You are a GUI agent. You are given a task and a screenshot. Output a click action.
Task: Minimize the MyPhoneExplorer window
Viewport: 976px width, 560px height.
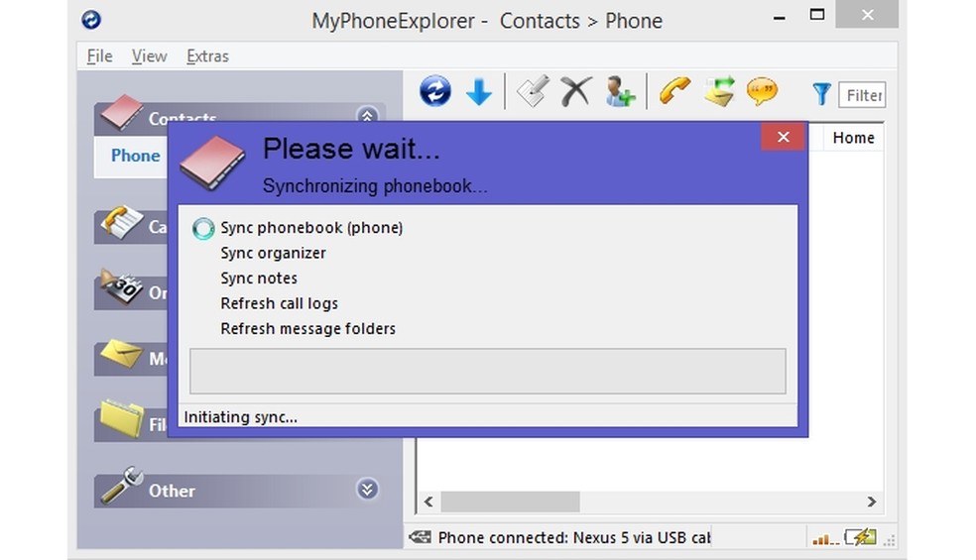click(779, 17)
